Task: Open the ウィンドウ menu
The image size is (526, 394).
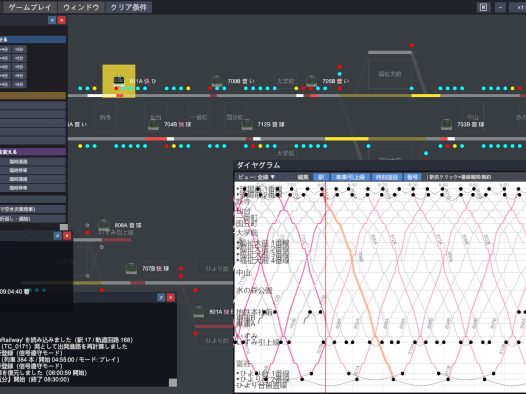Action: point(81,7)
